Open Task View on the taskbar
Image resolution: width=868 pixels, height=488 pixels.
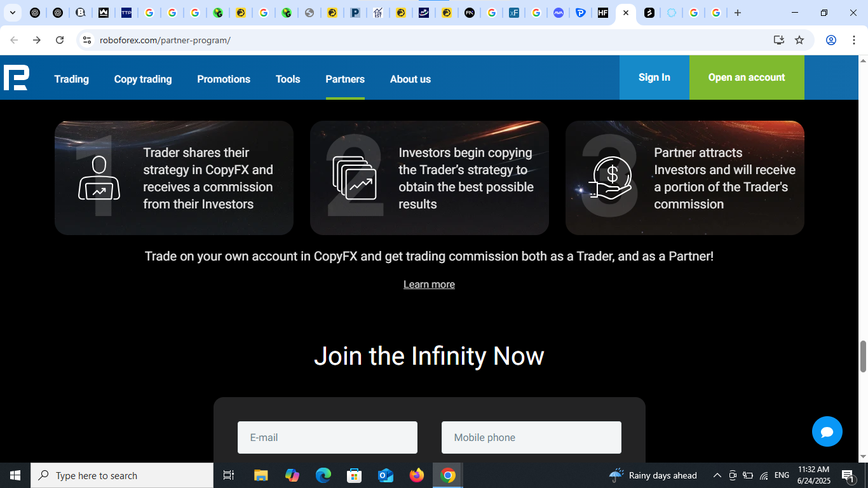tap(229, 475)
